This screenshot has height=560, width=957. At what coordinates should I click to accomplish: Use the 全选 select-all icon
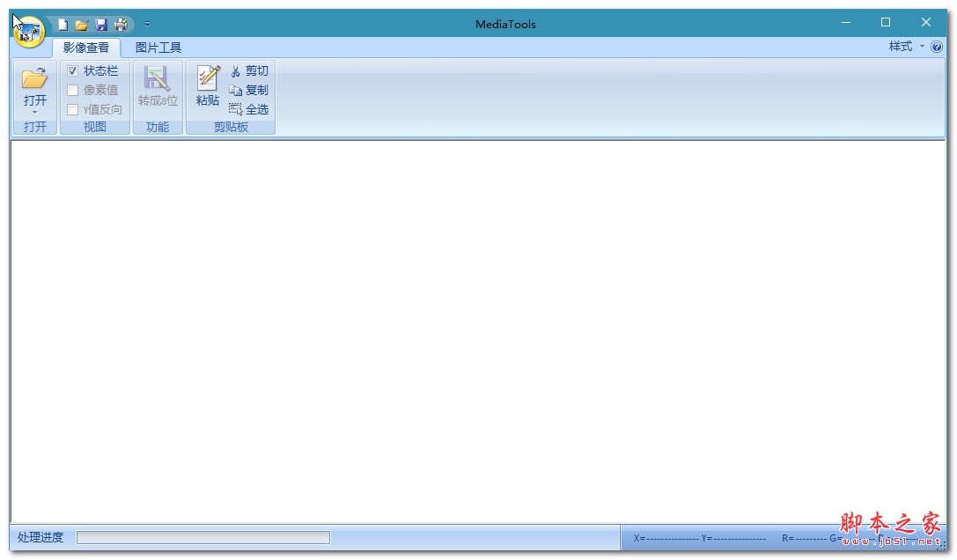click(235, 107)
